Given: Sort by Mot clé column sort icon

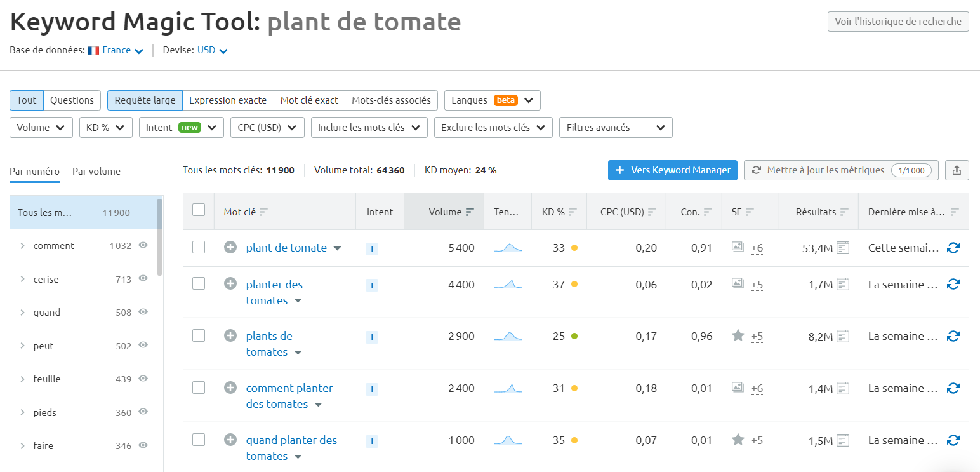Looking at the screenshot, I should [264, 212].
